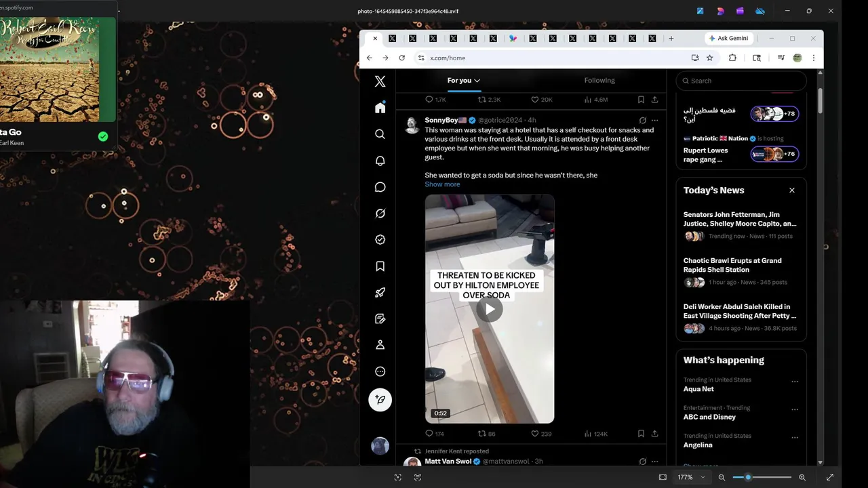
Task: Open the 177% zoom level dropdown
Action: (691, 477)
